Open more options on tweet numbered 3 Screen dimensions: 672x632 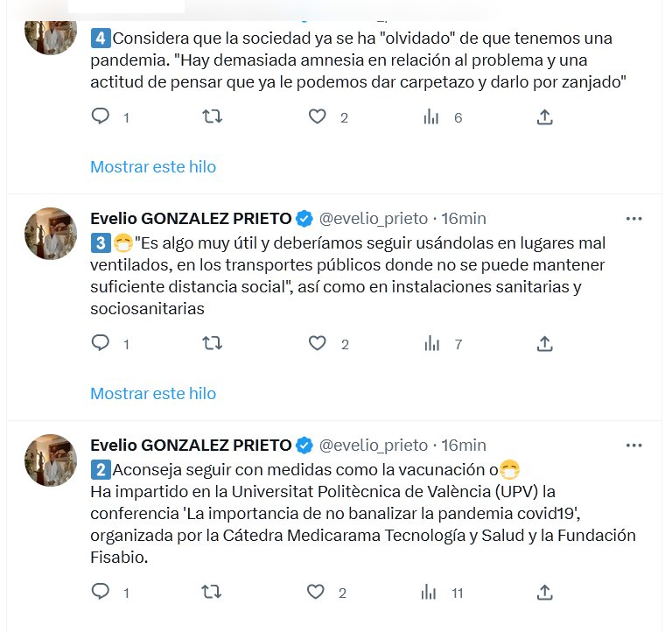coord(634,218)
